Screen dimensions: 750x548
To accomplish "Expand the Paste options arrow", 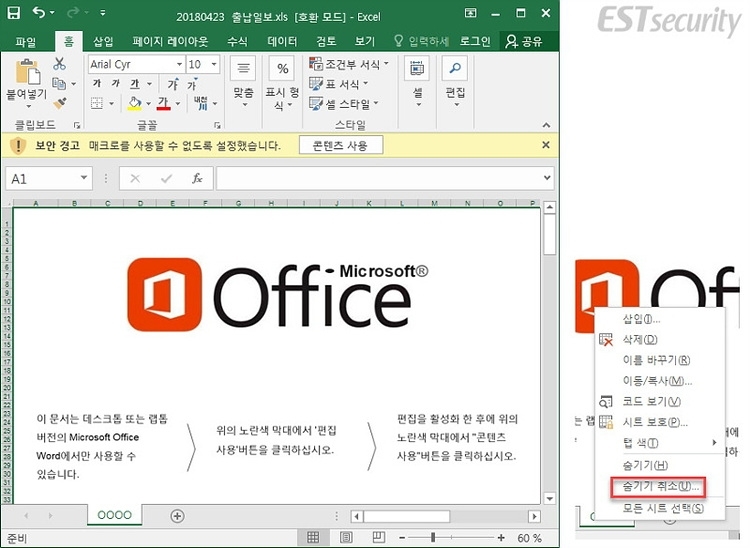I will [x=28, y=106].
